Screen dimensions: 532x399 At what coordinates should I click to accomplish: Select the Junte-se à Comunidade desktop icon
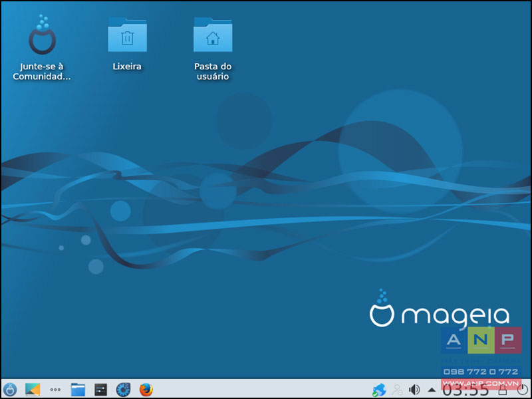(42, 47)
